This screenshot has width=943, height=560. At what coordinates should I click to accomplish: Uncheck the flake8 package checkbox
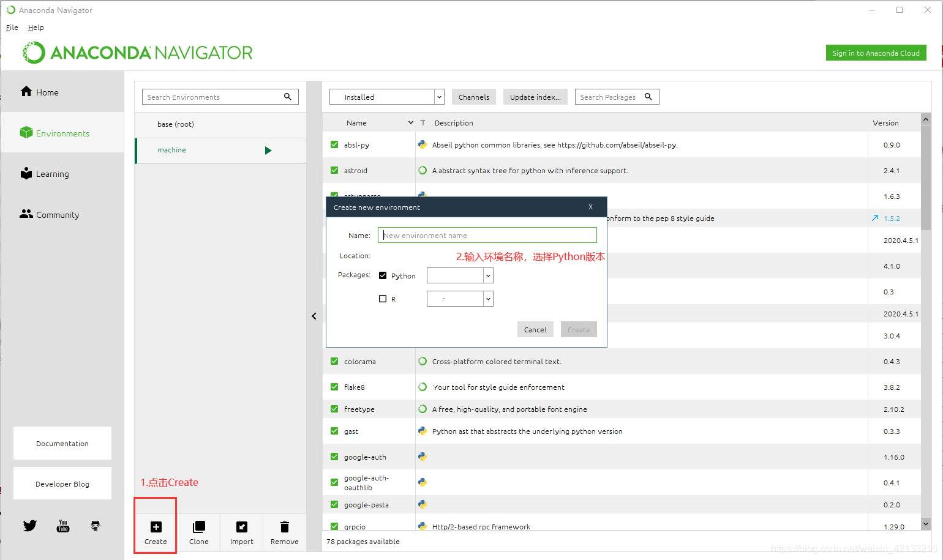click(334, 387)
